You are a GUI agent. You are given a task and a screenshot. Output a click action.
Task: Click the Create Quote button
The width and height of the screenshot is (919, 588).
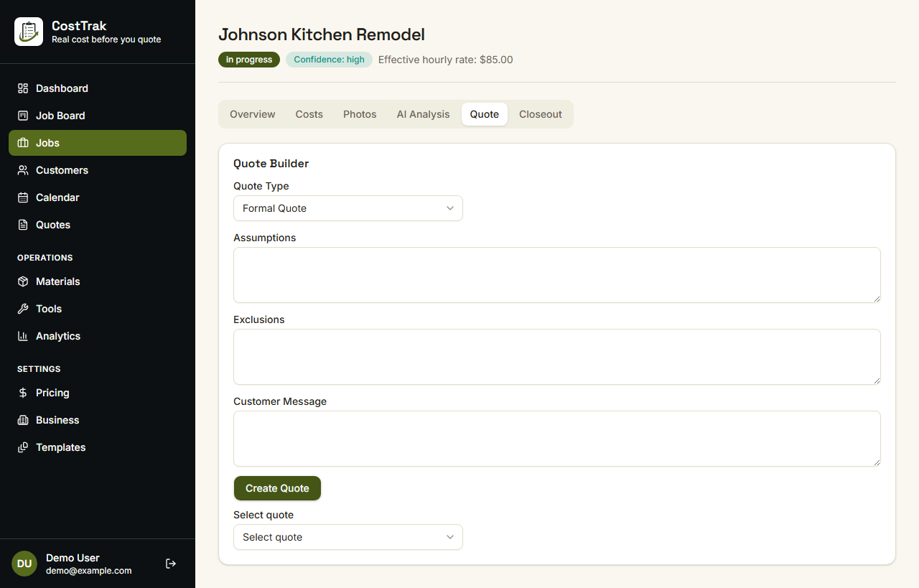(x=277, y=488)
